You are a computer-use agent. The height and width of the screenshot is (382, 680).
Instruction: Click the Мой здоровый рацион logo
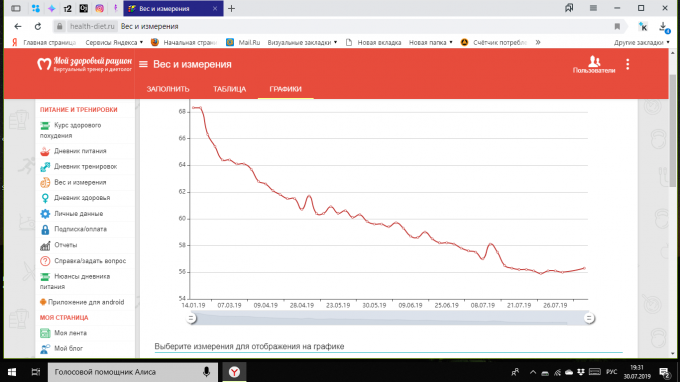84,64
